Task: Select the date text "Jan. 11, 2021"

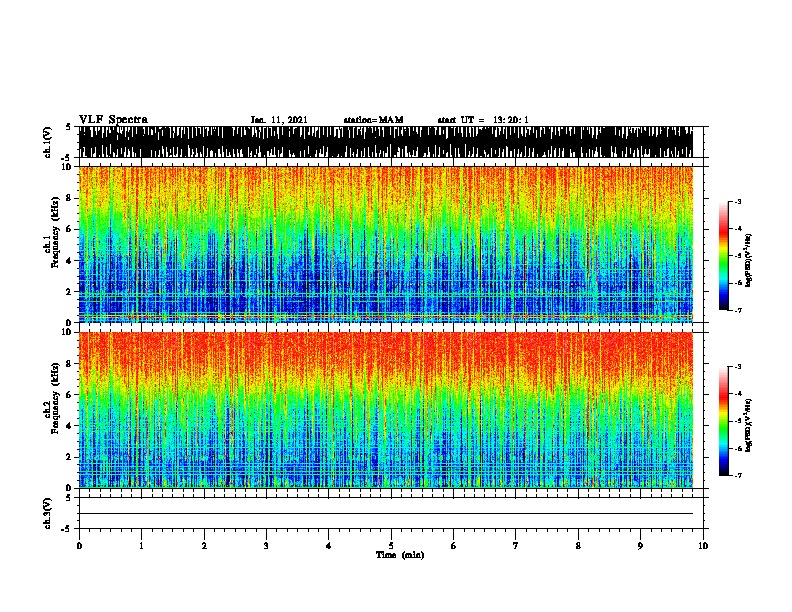Action: click(279, 120)
